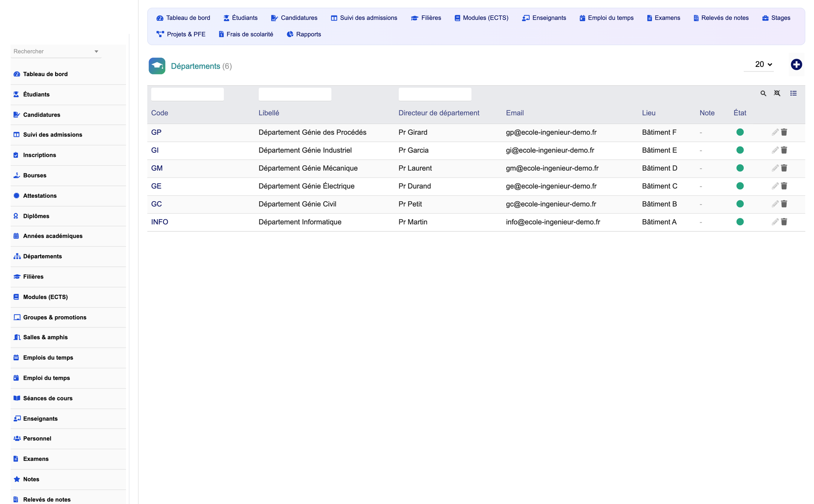Sort by the Code column header

[x=159, y=113]
